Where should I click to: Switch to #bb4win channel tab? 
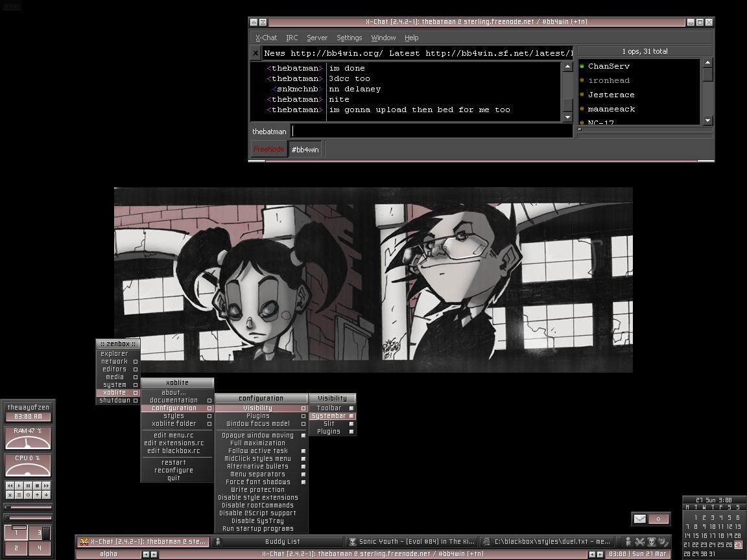305,150
